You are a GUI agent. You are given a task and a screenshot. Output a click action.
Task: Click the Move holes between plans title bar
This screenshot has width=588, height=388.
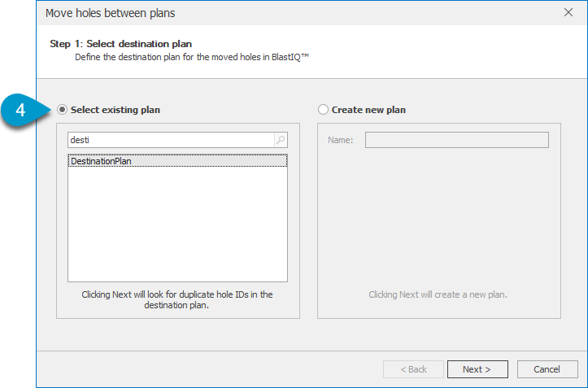[x=300, y=13]
